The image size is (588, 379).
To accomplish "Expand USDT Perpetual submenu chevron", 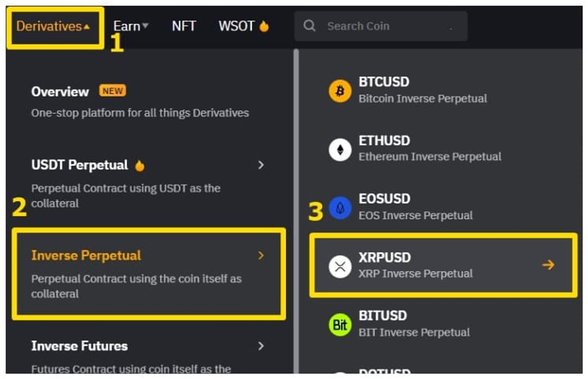I will click(x=261, y=165).
